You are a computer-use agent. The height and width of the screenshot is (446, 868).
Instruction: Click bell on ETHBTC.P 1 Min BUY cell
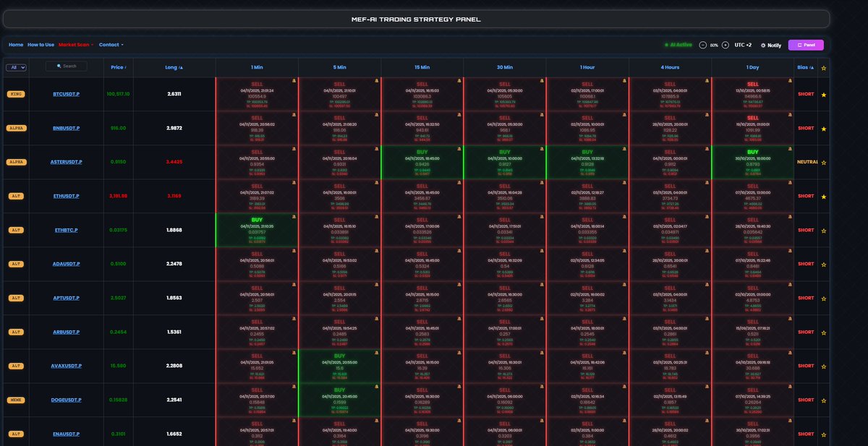click(x=294, y=217)
